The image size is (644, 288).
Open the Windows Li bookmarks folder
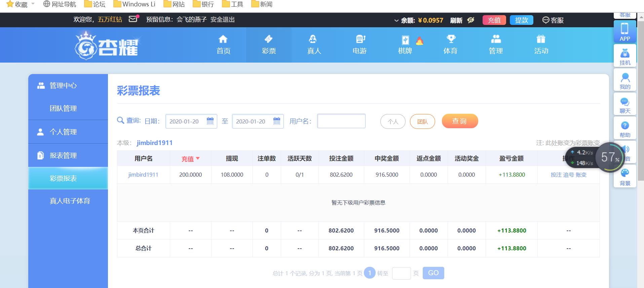[135, 4]
